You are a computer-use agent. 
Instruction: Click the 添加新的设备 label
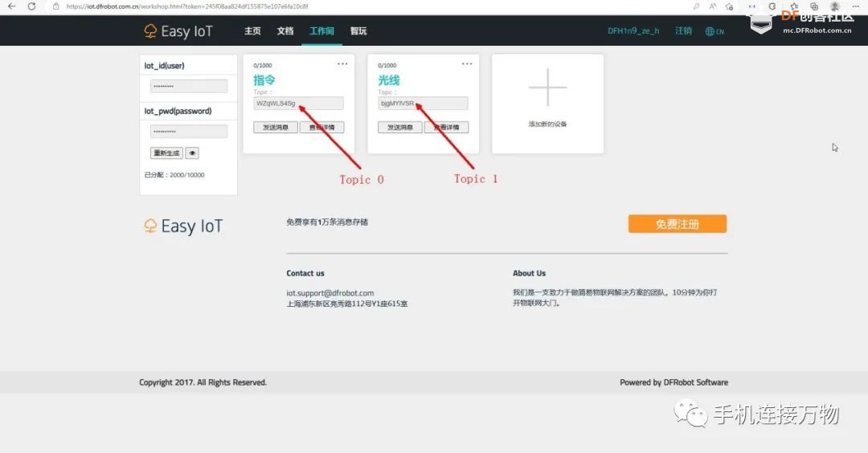coord(548,124)
